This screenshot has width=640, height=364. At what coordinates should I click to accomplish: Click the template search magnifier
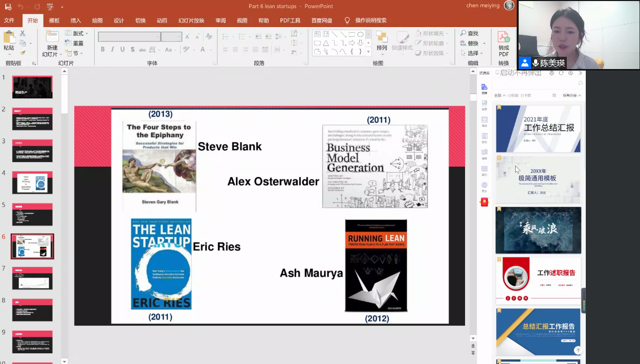coord(580,83)
